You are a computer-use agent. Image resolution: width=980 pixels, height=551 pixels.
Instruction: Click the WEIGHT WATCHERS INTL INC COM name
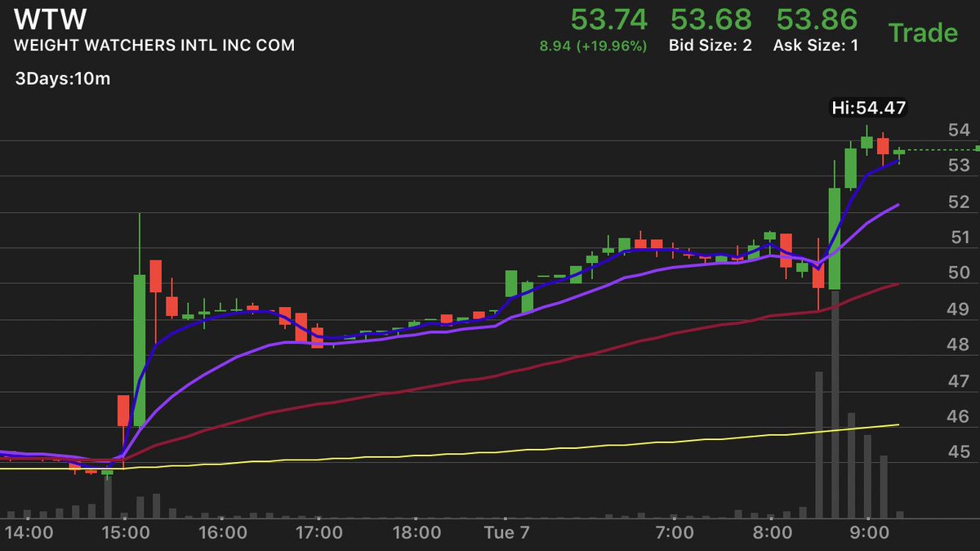(154, 45)
